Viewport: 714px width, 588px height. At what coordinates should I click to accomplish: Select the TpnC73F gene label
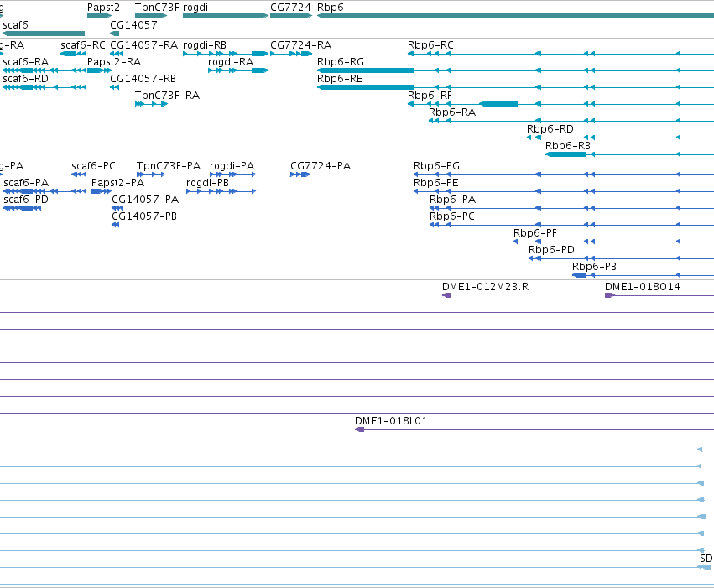157,8
